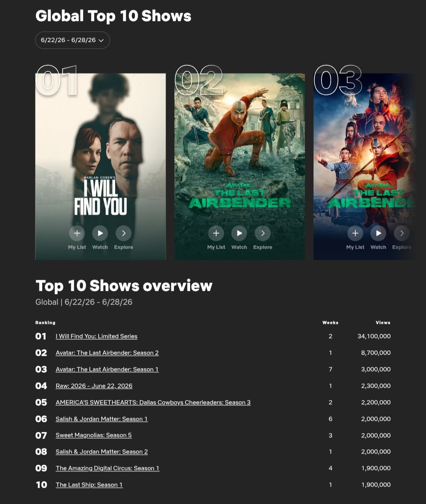This screenshot has height=504, width=426.
Task: Open Salish & Jordan Matter: Season 2 link
Action: [102, 452]
